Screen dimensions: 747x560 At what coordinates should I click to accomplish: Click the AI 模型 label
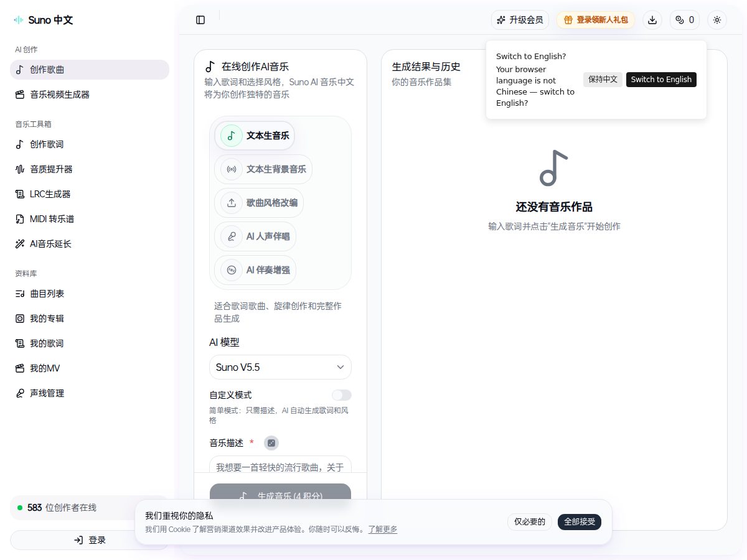click(x=224, y=342)
